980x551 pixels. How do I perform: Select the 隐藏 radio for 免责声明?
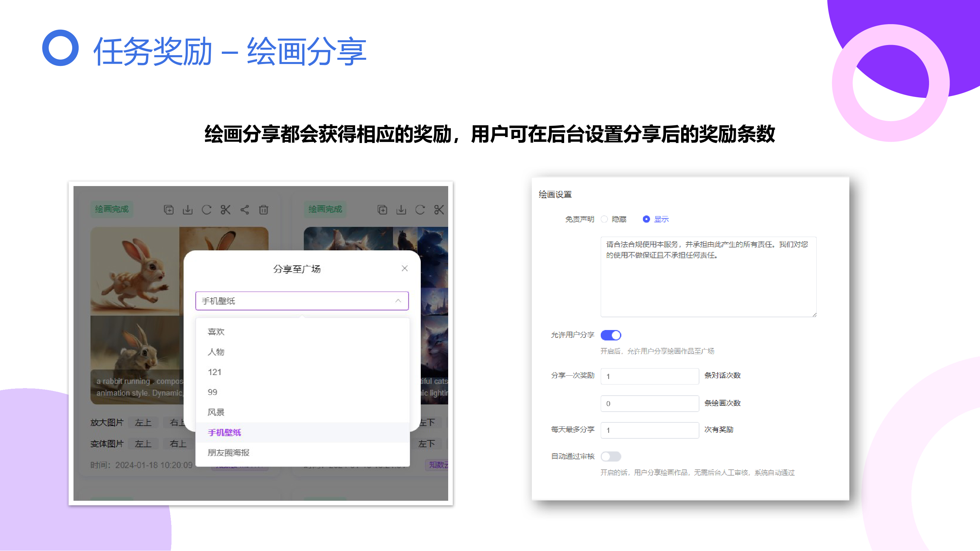pos(604,219)
